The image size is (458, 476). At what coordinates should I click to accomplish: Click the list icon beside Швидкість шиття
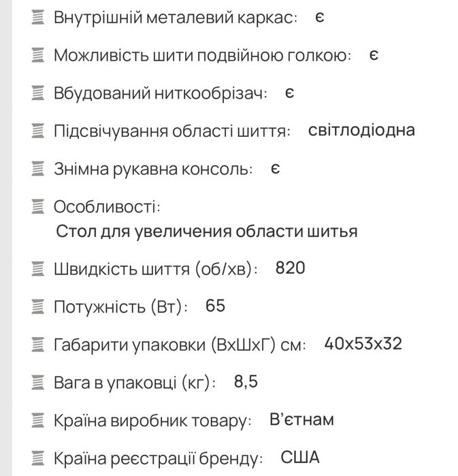pyautogui.click(x=38, y=268)
